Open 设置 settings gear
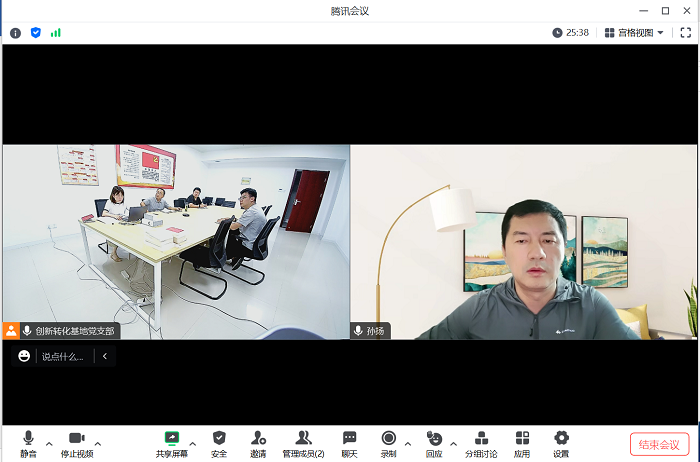The image size is (700, 462). coord(561,443)
